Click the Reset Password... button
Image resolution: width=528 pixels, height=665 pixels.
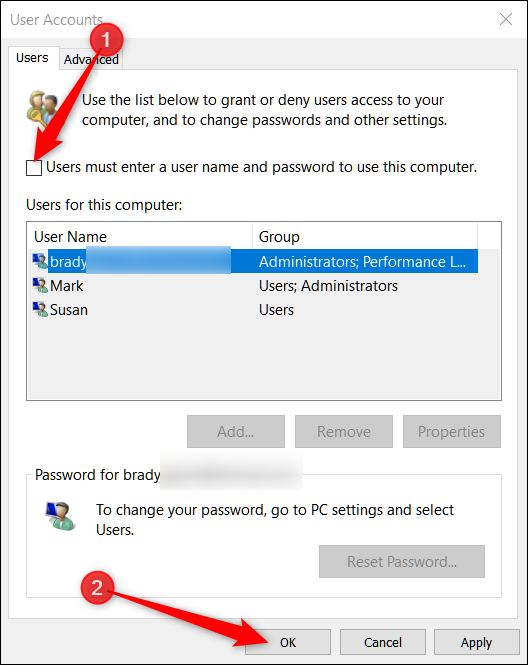[x=402, y=562]
